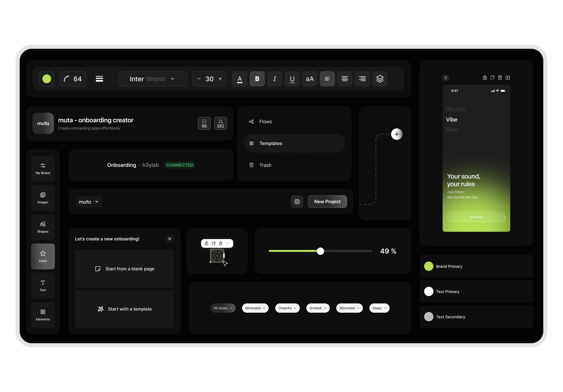Open the layers stack icon in toolbar

380,79
